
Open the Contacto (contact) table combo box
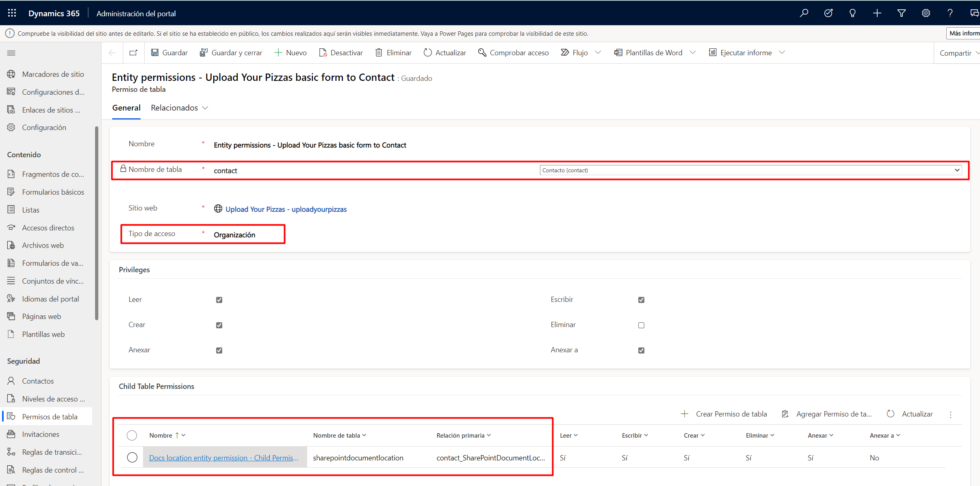750,170
